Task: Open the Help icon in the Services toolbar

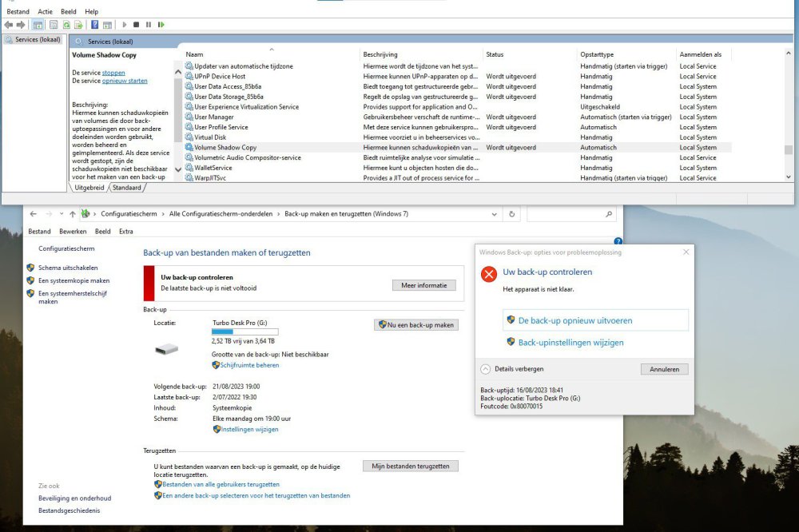Action: (95, 24)
